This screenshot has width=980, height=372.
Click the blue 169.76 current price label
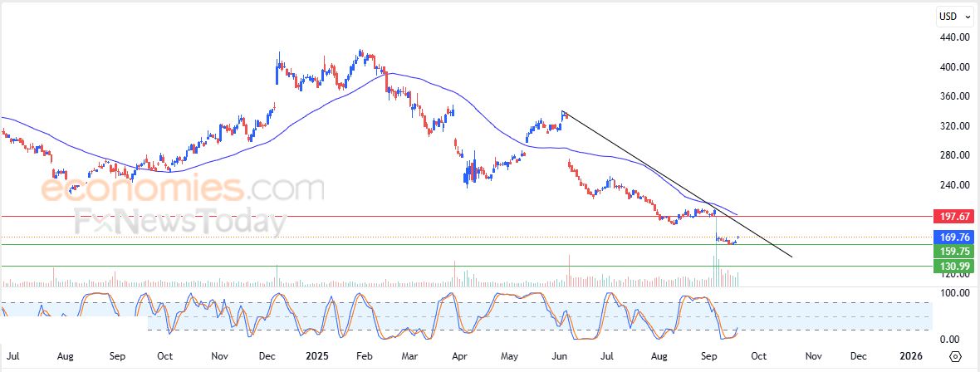pyautogui.click(x=953, y=237)
